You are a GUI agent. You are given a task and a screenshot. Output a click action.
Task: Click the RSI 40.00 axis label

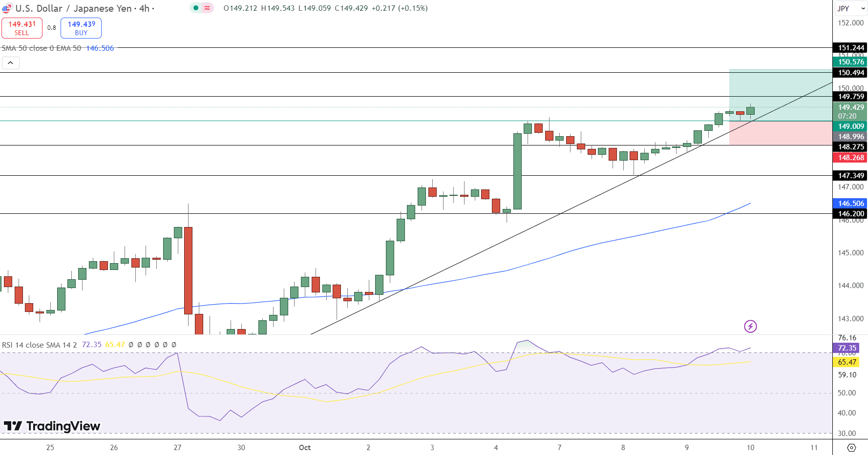847,413
